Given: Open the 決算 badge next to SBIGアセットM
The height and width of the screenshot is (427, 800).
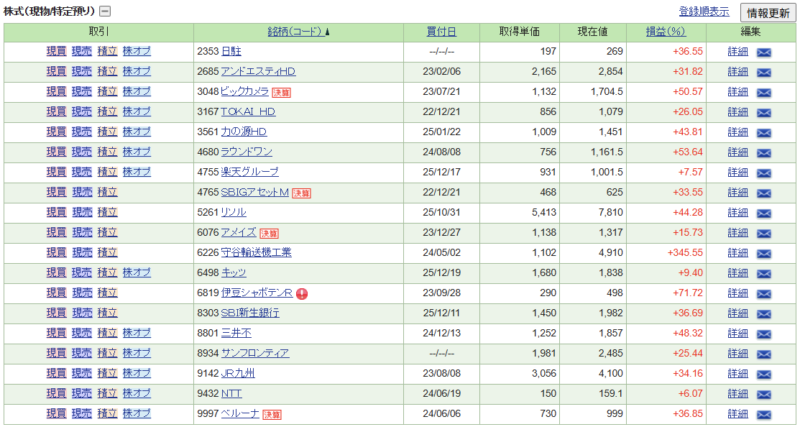Looking at the screenshot, I should pos(301,192).
